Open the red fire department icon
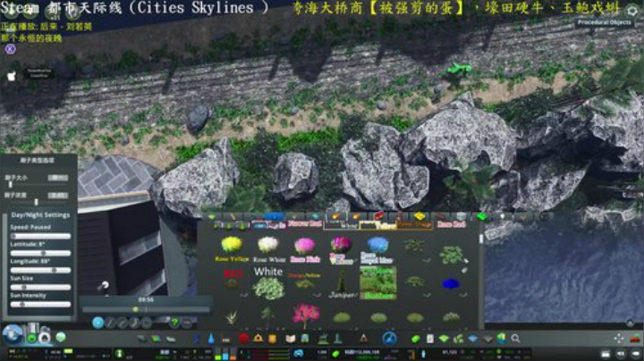 pos(243,339)
